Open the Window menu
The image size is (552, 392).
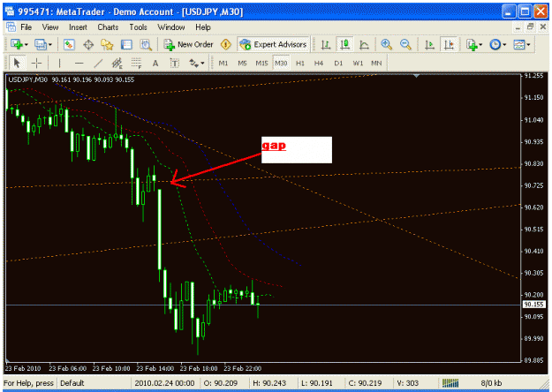(171, 27)
